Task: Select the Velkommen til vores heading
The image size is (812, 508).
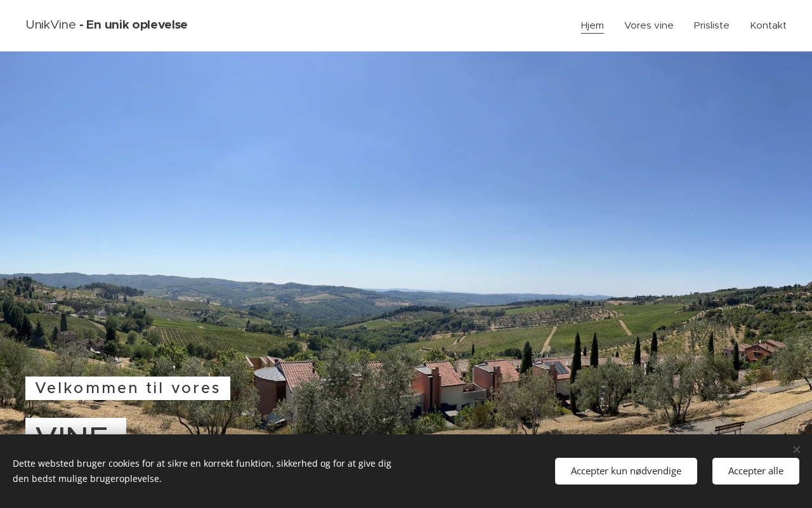Action: click(128, 388)
